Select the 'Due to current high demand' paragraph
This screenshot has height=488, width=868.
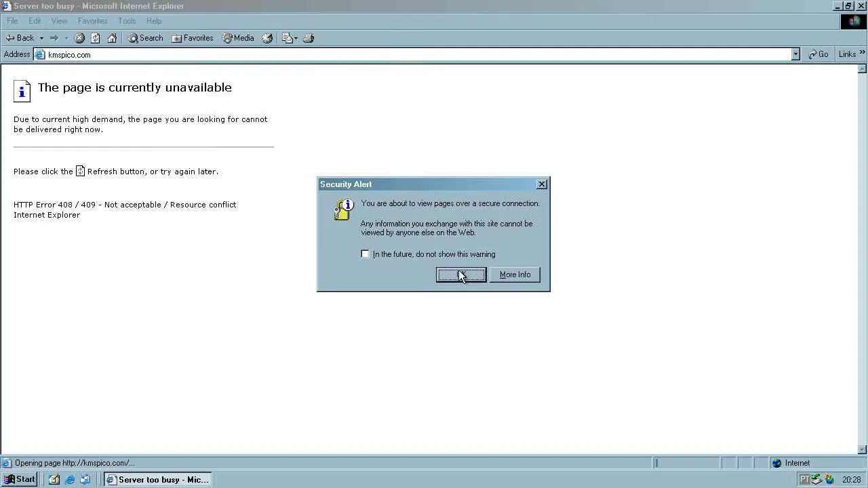[140, 124]
